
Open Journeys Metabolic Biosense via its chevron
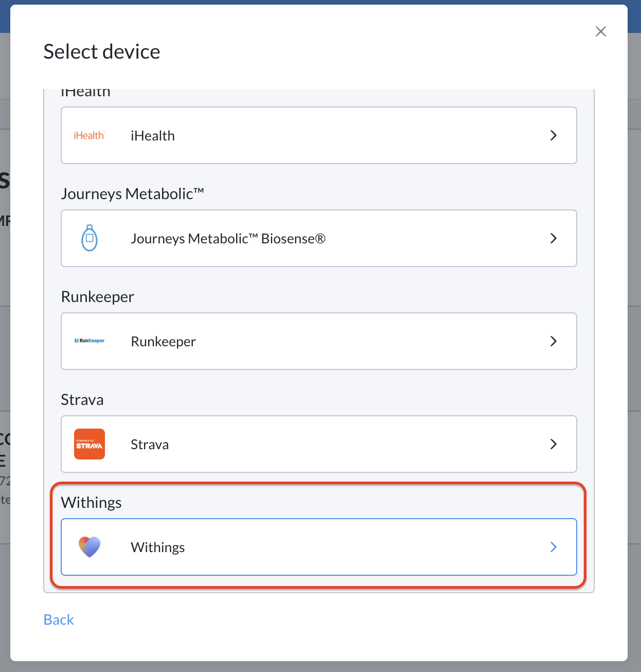coord(554,238)
